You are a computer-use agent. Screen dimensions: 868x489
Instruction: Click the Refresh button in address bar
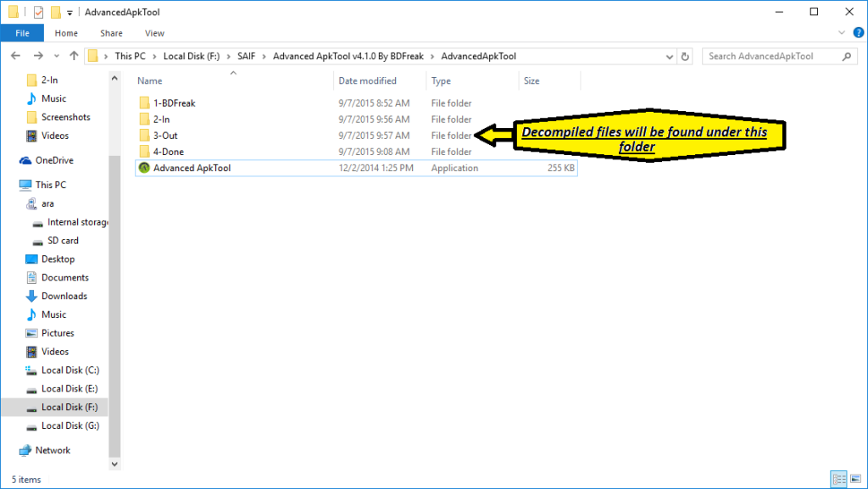click(685, 56)
